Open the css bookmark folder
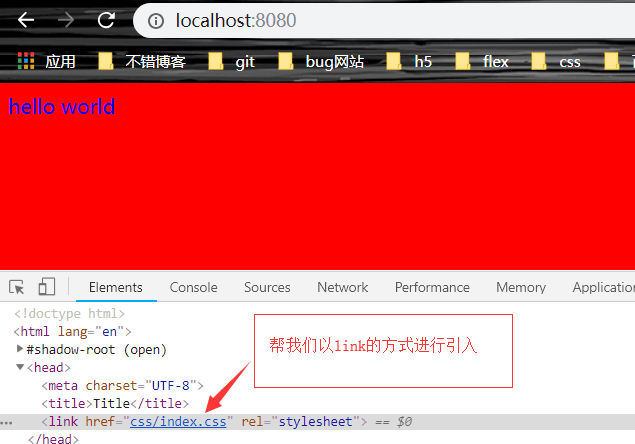Viewport: 635px width, 444px height. click(x=556, y=61)
